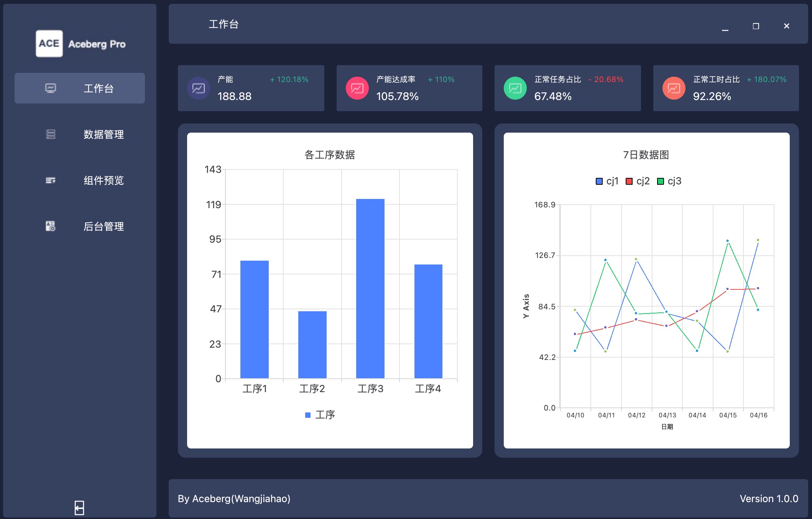Click the logout icon at sidebar bottom
Image resolution: width=812 pixels, height=519 pixels.
pyautogui.click(x=79, y=508)
